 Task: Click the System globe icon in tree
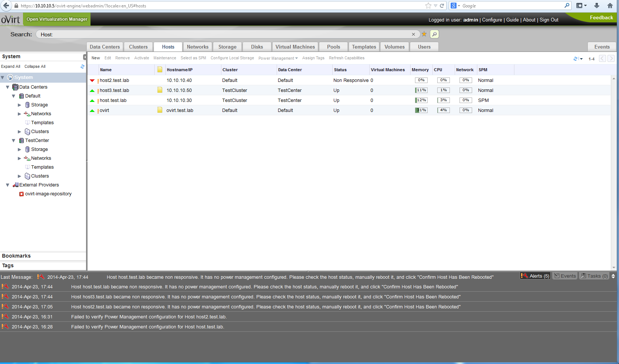[x=10, y=77]
